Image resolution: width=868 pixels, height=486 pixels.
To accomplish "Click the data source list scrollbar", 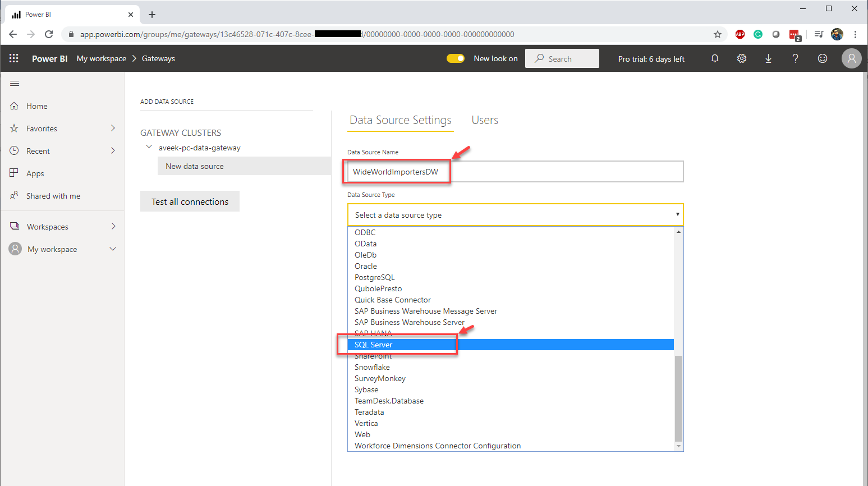I will (x=678, y=398).
